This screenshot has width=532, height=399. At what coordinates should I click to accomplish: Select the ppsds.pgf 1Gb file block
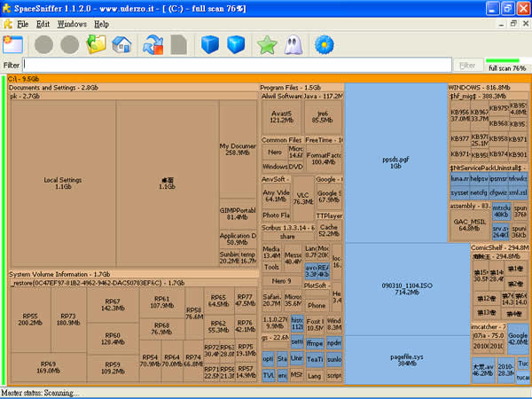[x=396, y=164]
